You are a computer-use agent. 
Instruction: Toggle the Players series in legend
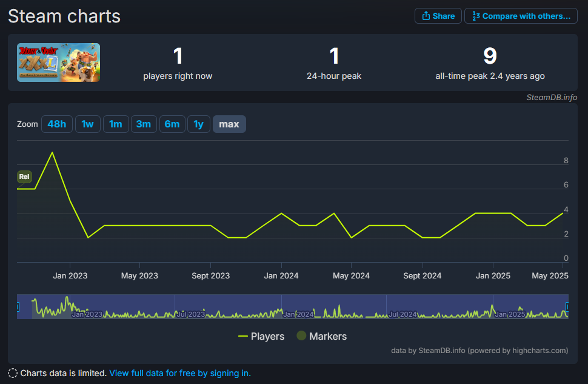pos(261,336)
